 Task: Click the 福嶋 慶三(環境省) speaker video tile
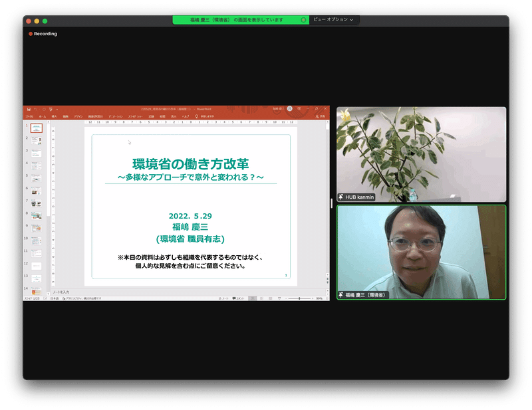coord(421,253)
